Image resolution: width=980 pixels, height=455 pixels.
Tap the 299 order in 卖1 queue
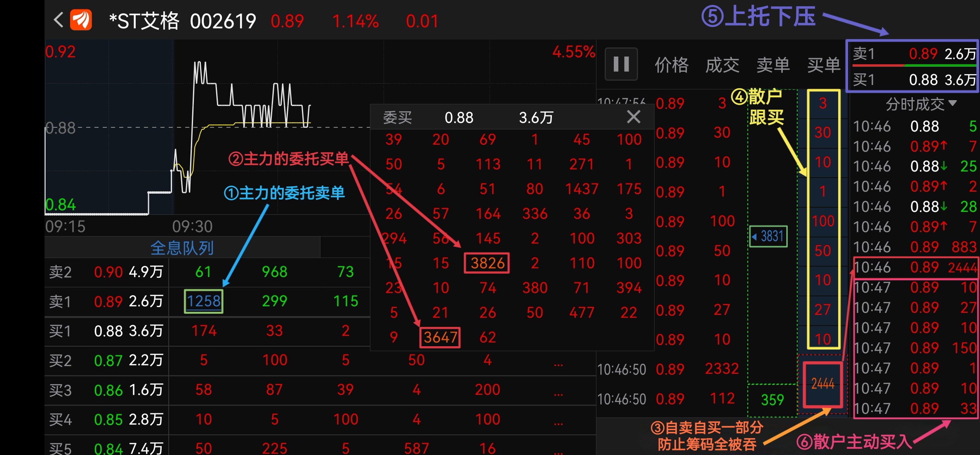(x=275, y=301)
